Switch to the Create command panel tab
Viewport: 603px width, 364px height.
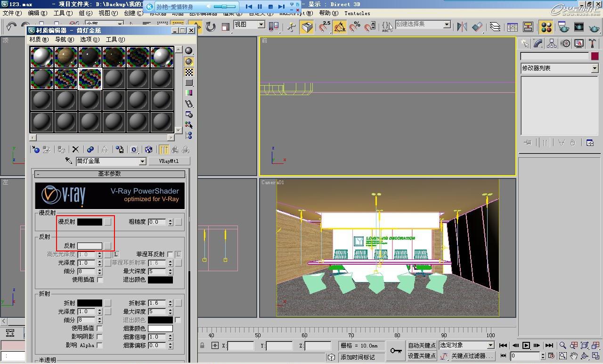click(524, 43)
